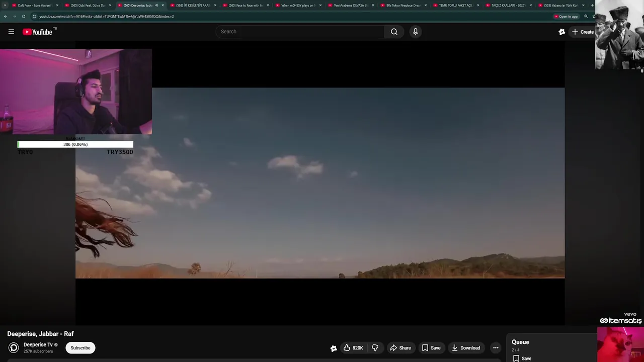This screenshot has height=362, width=644.
Task: Open the Deeperise Tv channel avatar
Action: point(14,348)
